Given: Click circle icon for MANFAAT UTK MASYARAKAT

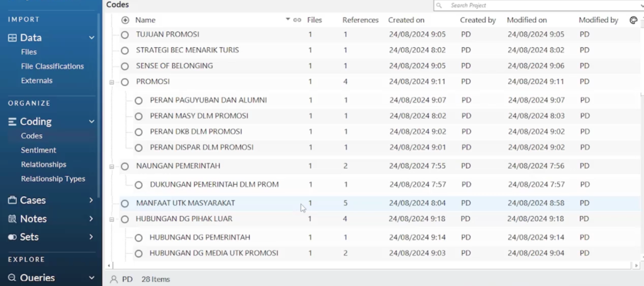Looking at the screenshot, I should click(125, 203).
